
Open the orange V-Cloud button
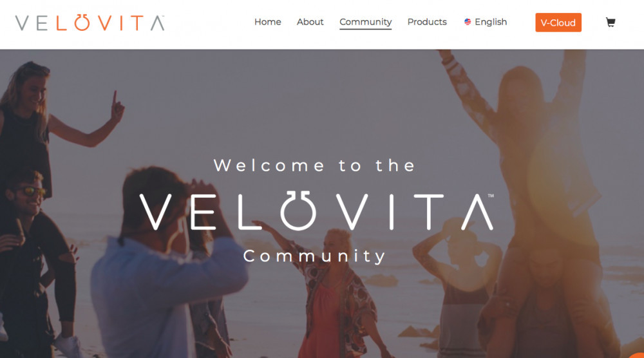click(558, 23)
